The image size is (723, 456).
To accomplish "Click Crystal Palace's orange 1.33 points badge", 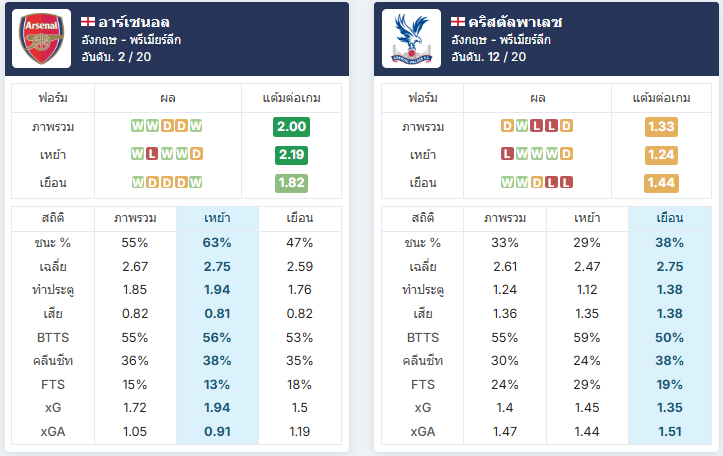I will click(x=661, y=126).
